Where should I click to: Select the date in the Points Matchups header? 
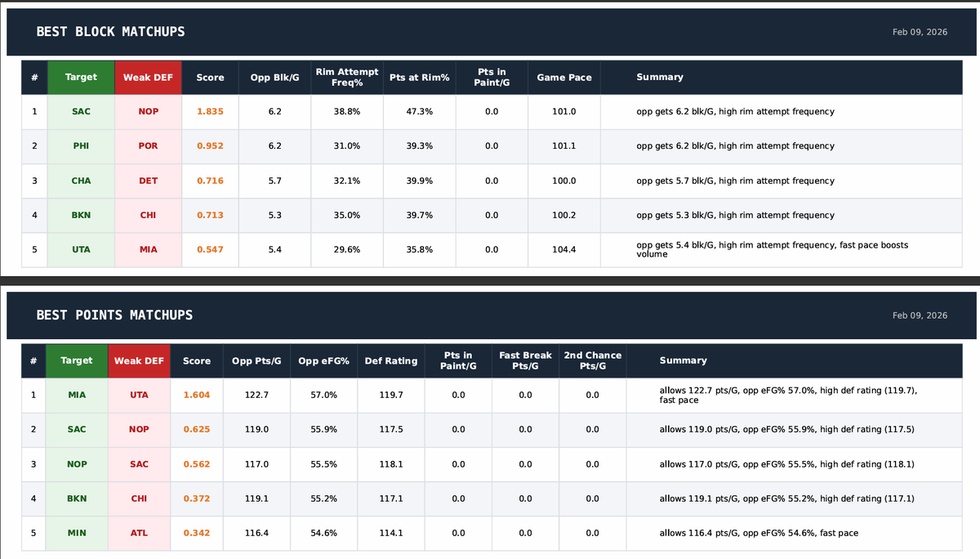[920, 315]
